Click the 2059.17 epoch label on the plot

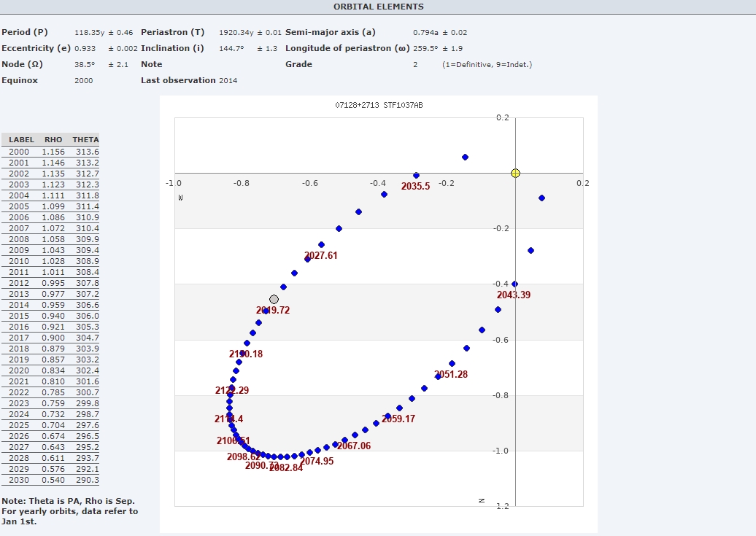(398, 419)
